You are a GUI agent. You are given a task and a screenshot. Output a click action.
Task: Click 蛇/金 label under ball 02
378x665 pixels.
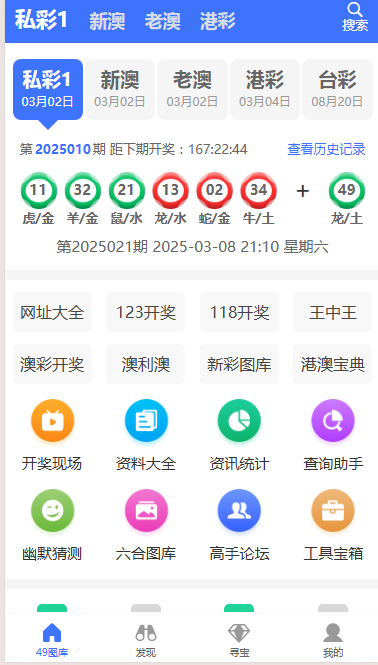pos(214,218)
